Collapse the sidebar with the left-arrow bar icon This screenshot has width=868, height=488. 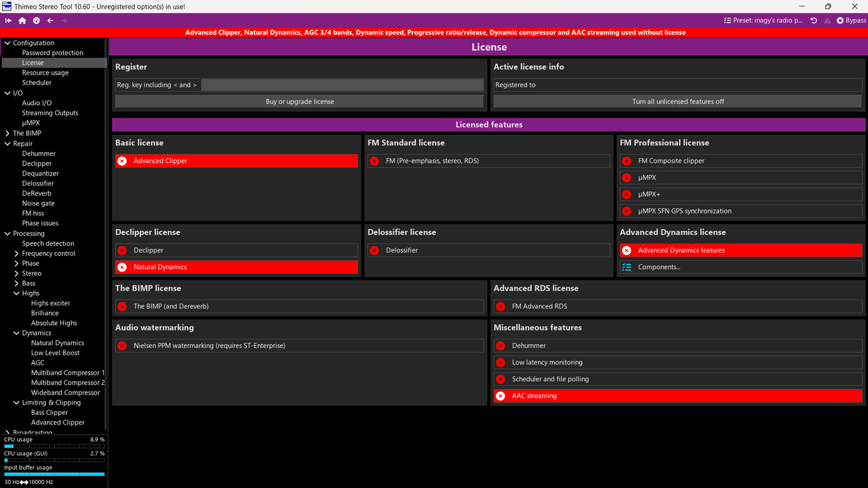pos(8,20)
